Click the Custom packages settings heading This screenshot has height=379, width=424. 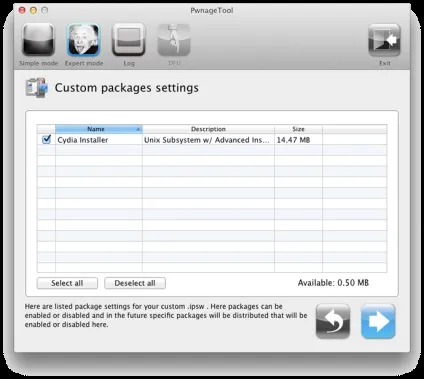tap(127, 88)
